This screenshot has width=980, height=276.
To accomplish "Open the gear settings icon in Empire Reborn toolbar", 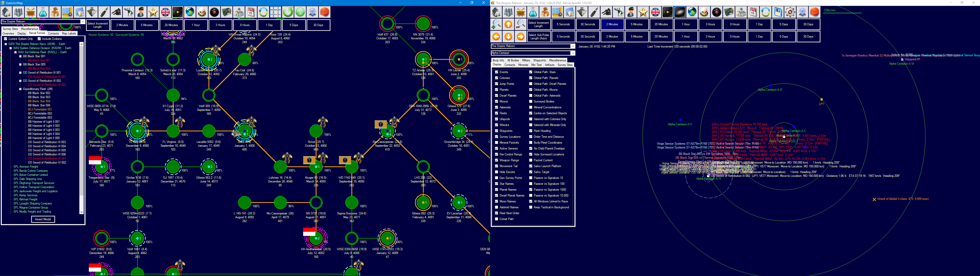I will (x=790, y=12).
